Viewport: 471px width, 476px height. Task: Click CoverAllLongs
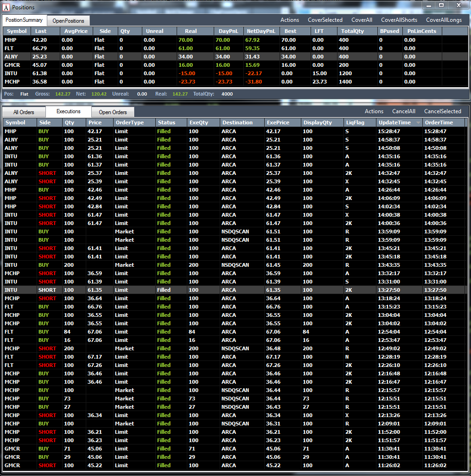[x=444, y=20]
